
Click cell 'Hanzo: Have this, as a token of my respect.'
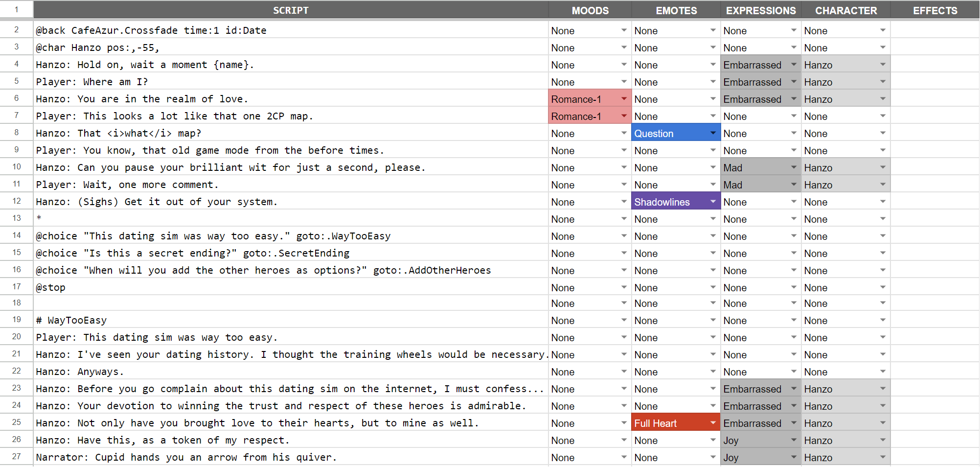[x=291, y=440]
